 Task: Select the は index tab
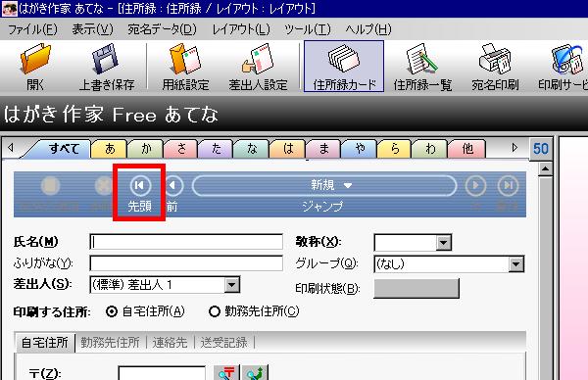click(x=288, y=149)
